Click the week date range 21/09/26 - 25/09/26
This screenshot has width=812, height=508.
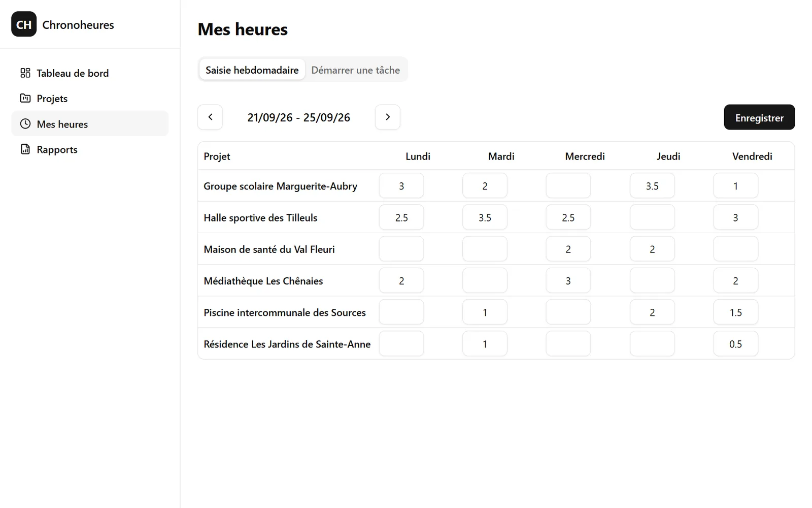(x=299, y=117)
